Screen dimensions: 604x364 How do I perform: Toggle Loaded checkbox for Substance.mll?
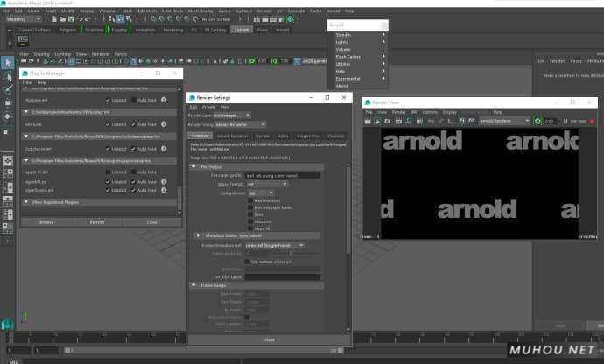tap(108, 149)
